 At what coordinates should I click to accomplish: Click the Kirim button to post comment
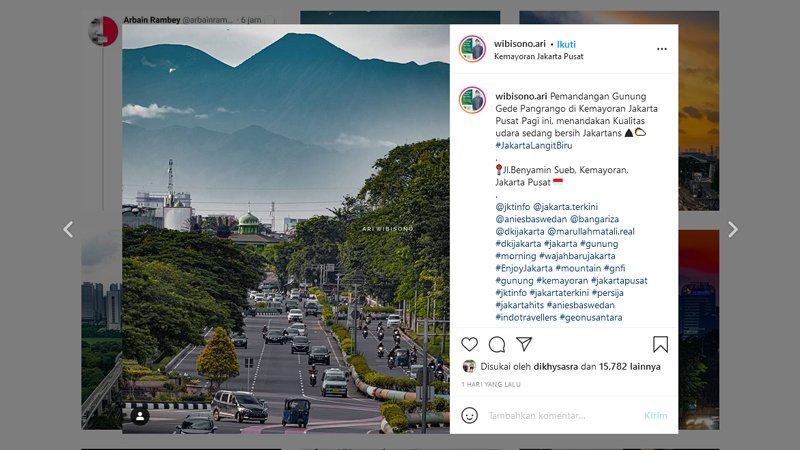pyautogui.click(x=655, y=415)
